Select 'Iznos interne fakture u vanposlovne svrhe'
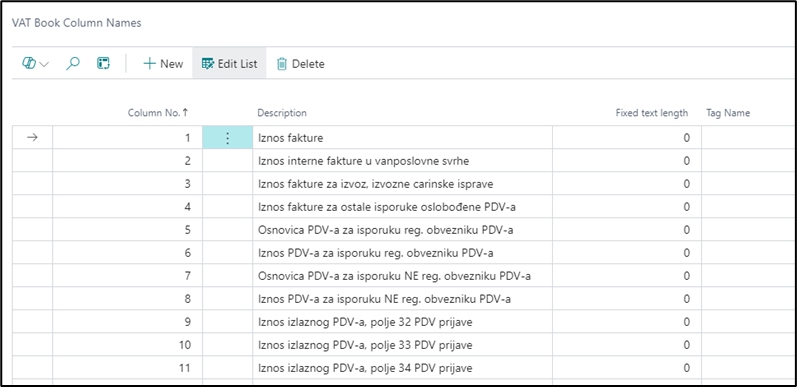The width and height of the screenshot is (797, 387). pyautogui.click(x=363, y=161)
